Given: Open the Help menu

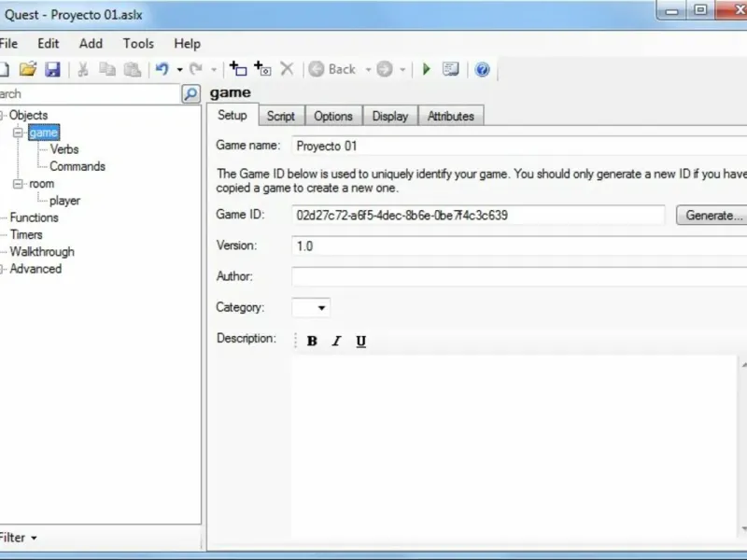Looking at the screenshot, I should (188, 44).
